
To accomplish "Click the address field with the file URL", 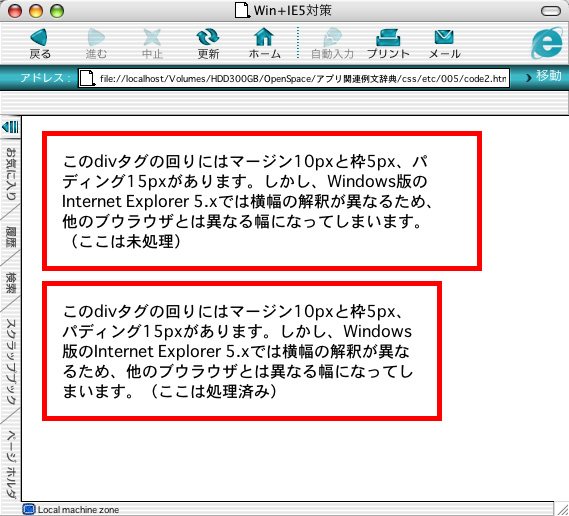I will (294, 78).
